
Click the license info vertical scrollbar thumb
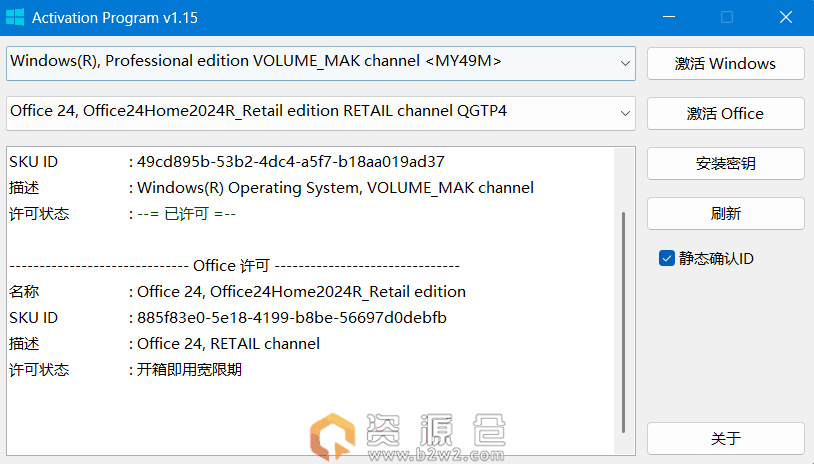point(623,322)
